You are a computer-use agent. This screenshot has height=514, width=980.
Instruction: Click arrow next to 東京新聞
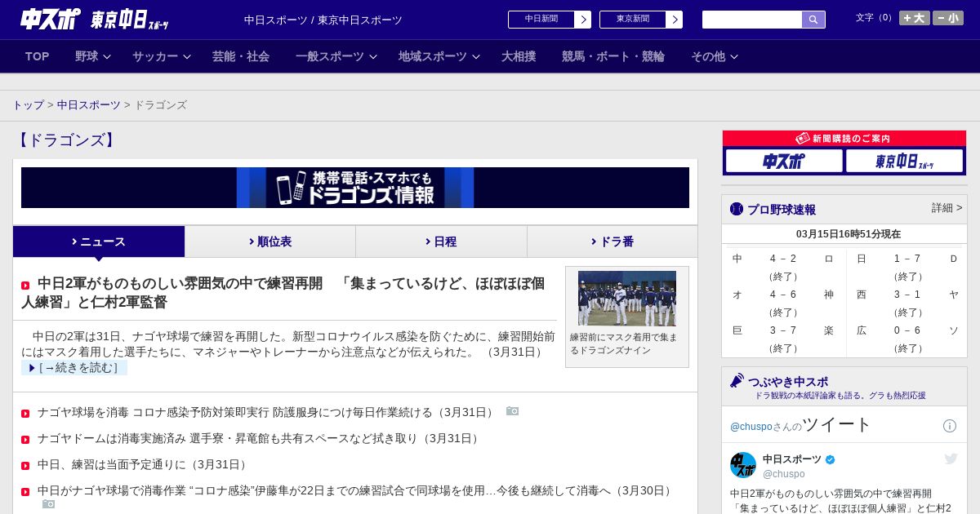[675, 20]
